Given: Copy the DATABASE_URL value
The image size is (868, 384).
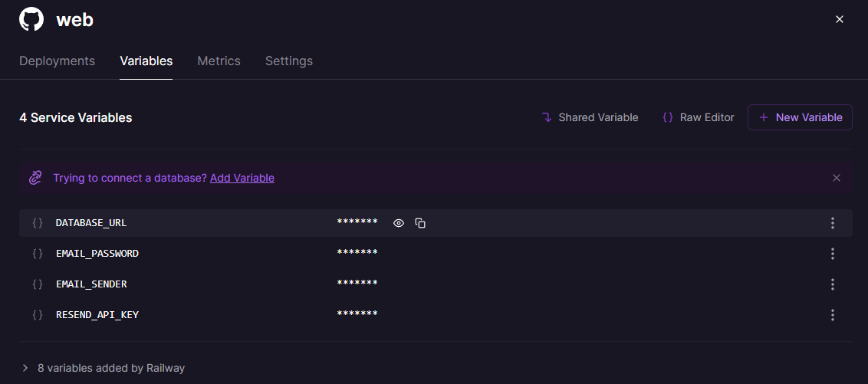Looking at the screenshot, I should [420, 223].
